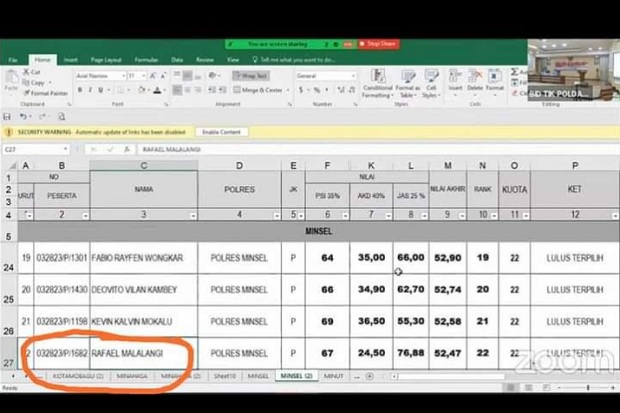Image resolution: width=620 pixels, height=413 pixels.
Task: Click the zoom slider in status bar
Action: click(588, 388)
